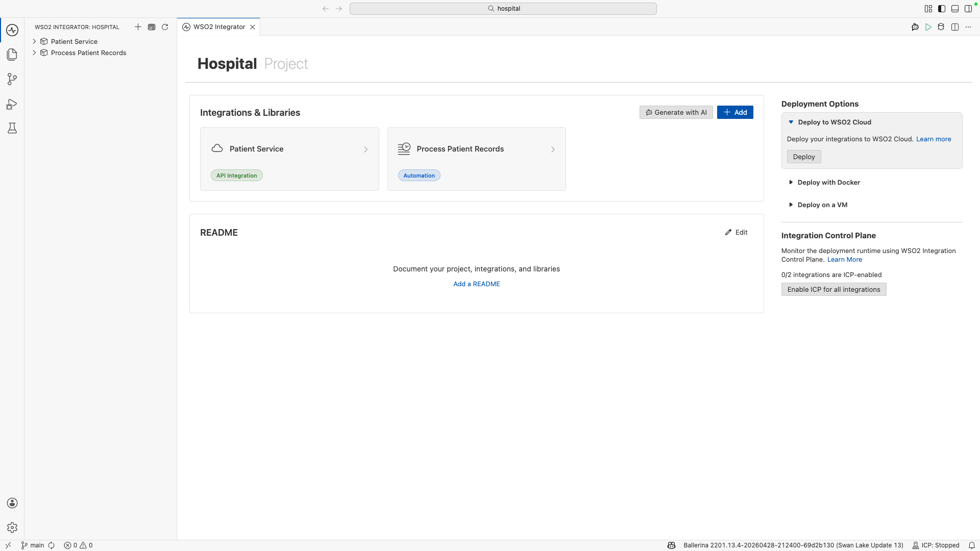Click the Add a README link

tap(476, 284)
